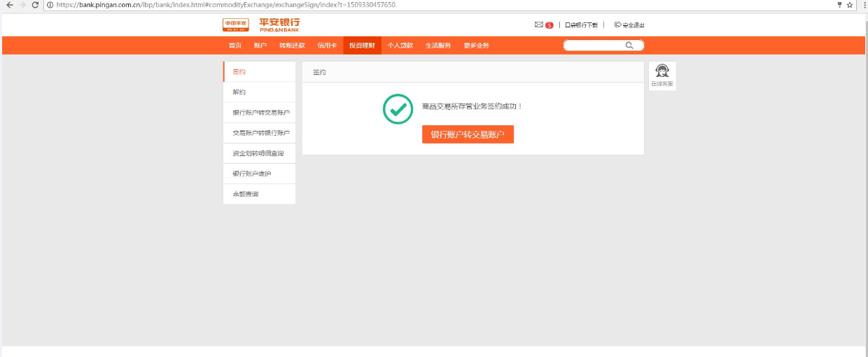Screen dimensions: 868x357
Task: Bookmark this page with the star icon
Action: click(850, 5)
